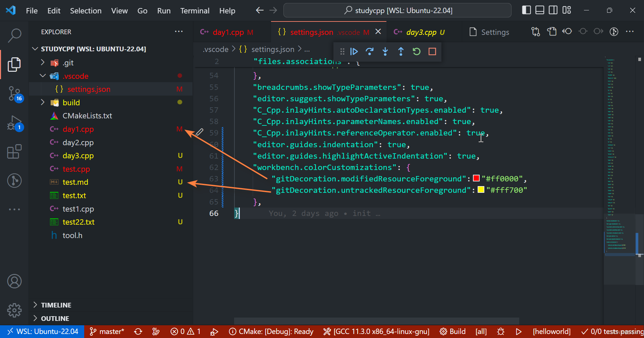Open the studycpp command center search box
Viewport: 644px width, 338px height.
(397, 10)
